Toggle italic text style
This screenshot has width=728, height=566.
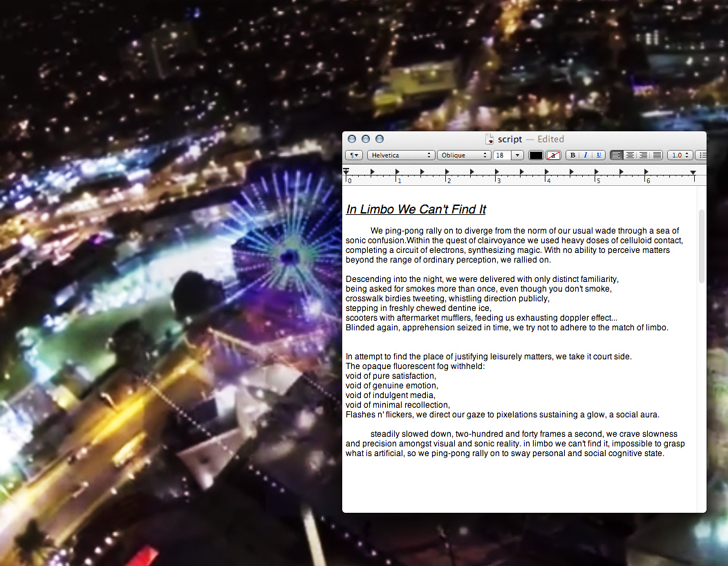pyautogui.click(x=585, y=155)
